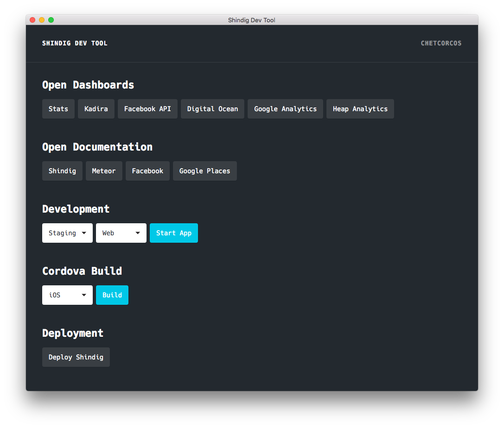The image size is (504, 428).
Task: Click the Start App button
Action: (x=173, y=233)
